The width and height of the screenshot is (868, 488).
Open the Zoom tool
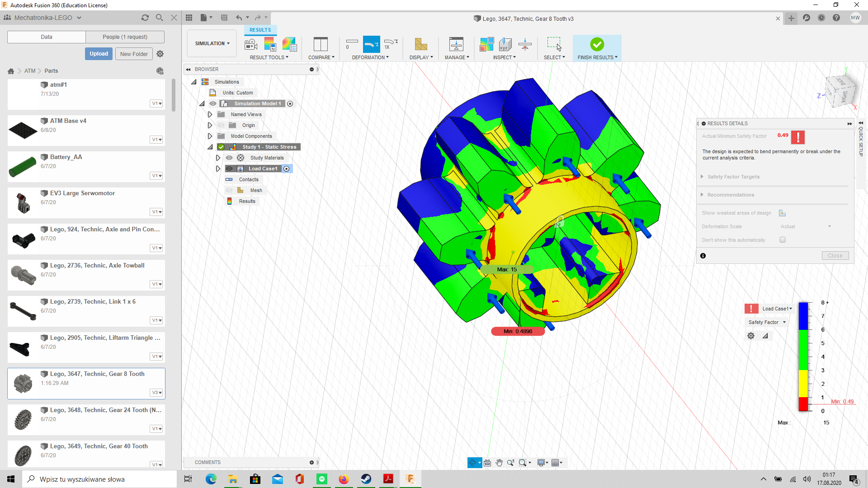coord(511,462)
